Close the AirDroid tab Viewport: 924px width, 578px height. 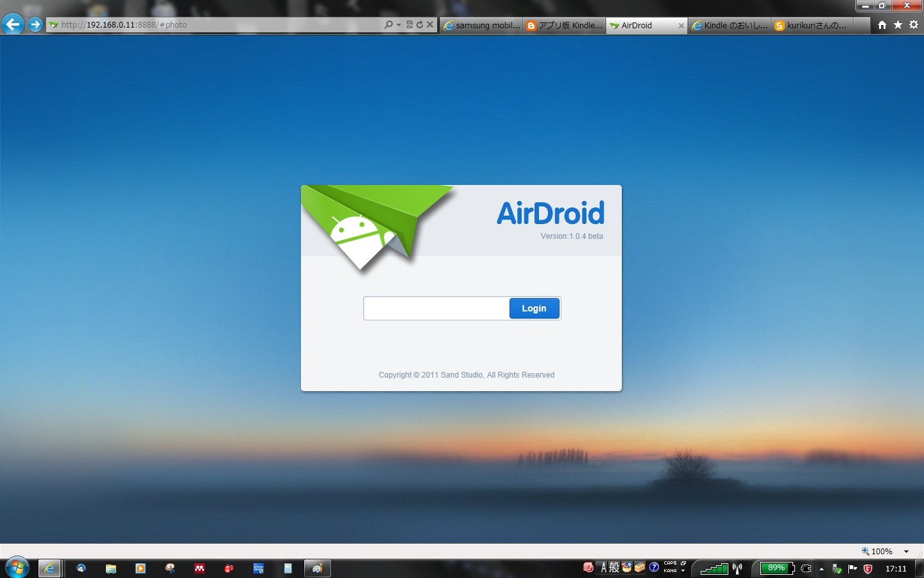681,26
